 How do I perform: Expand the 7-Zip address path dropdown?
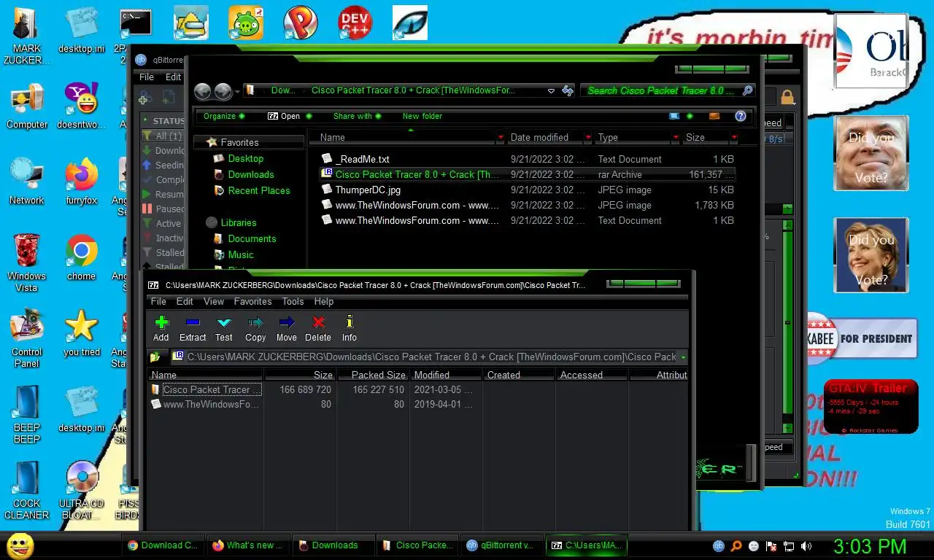[x=683, y=357]
